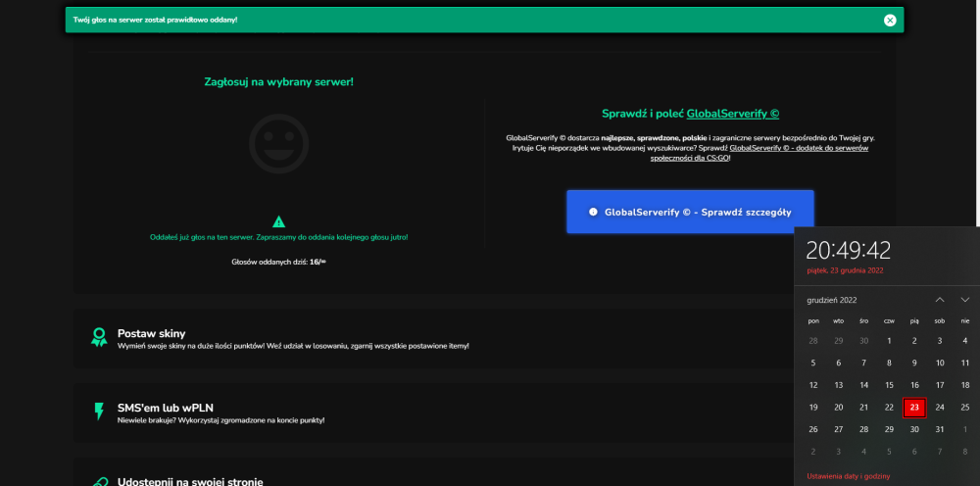Screen dimensions: 980x486
Task: Select December 29 in calendar
Action: coord(889,429)
